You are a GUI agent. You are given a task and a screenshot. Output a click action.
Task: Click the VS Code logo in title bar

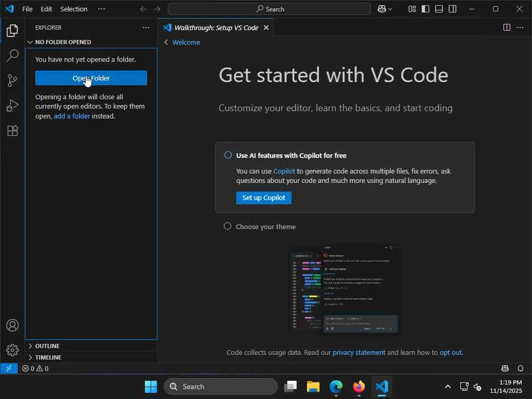(9, 9)
